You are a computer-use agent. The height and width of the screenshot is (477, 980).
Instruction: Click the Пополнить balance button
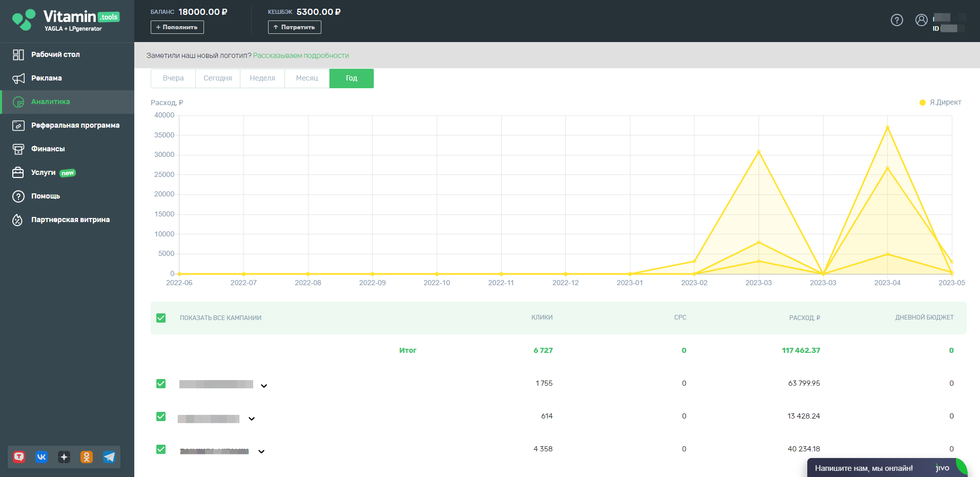[177, 27]
